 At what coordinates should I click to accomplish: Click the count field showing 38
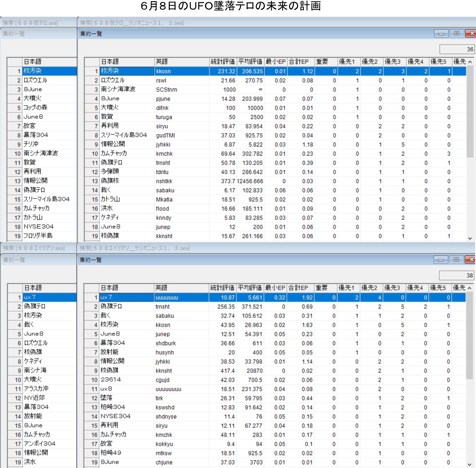456,275
